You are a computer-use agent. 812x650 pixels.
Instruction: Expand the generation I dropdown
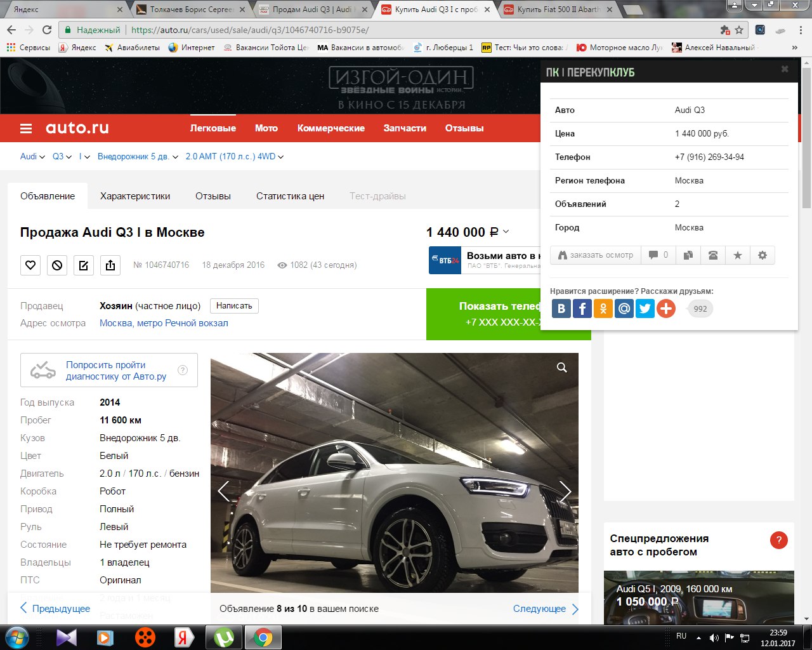pyautogui.click(x=84, y=156)
